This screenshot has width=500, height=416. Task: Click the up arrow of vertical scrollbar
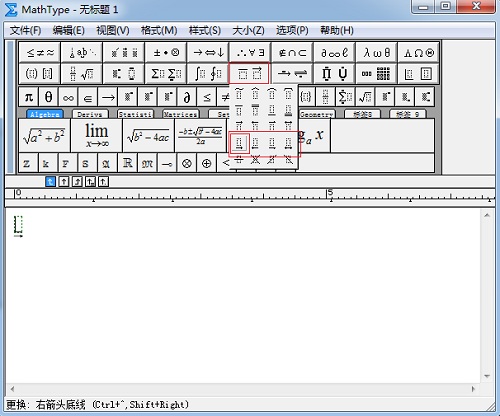pos(487,216)
